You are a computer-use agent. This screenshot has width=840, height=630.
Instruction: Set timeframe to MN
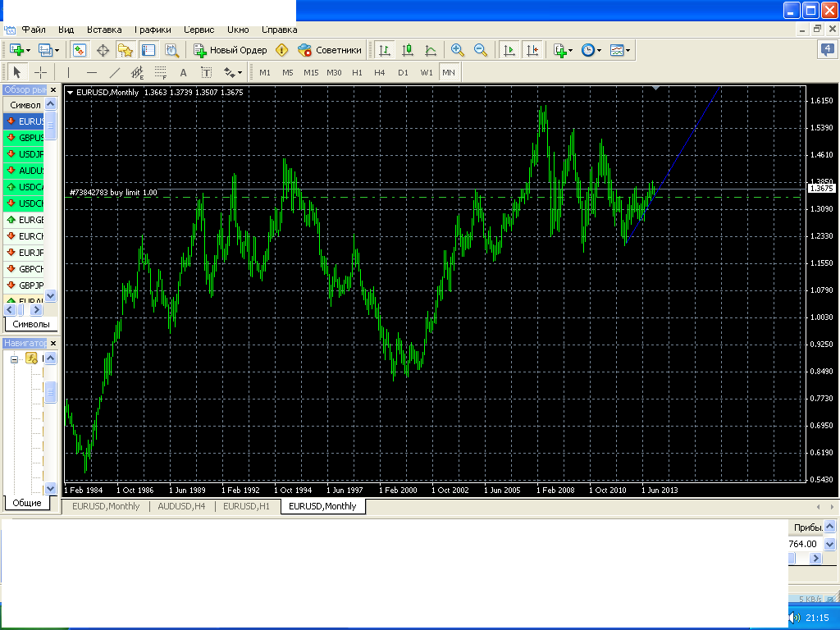(x=449, y=72)
